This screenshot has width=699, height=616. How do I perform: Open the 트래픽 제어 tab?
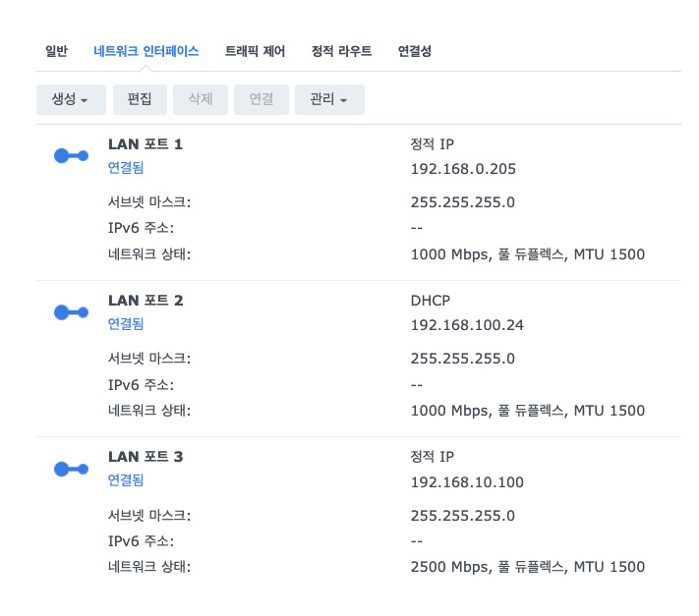(x=255, y=51)
